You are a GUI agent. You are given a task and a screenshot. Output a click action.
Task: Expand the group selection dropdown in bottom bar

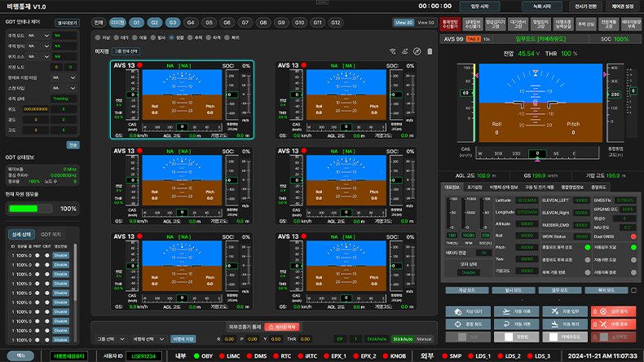point(110,339)
